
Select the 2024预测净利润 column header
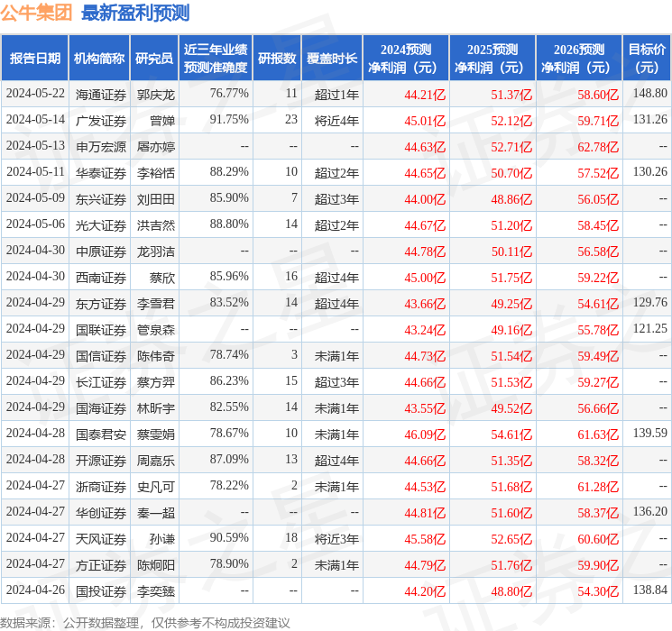coord(406,59)
